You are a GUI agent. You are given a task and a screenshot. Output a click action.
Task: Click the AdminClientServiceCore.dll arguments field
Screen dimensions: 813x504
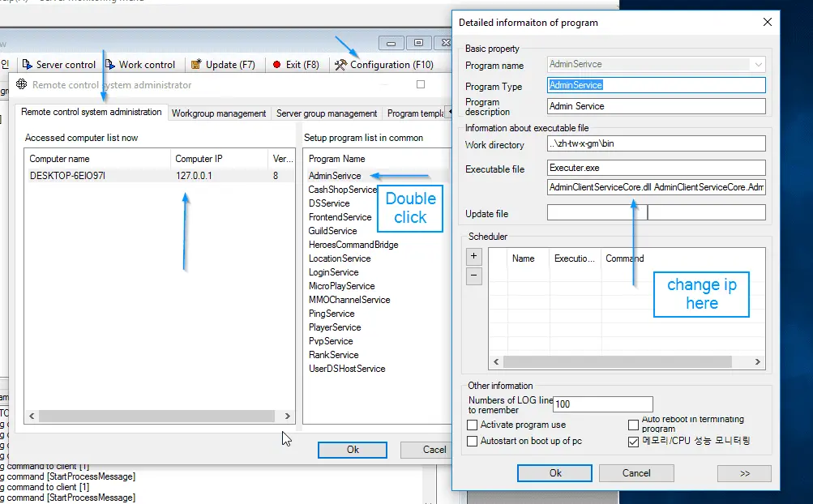(x=656, y=187)
